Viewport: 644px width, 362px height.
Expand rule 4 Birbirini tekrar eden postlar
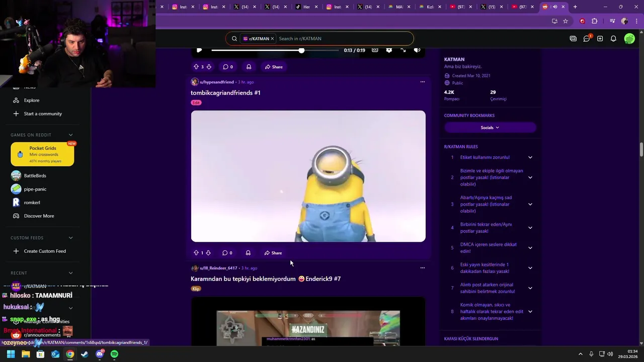(530, 228)
